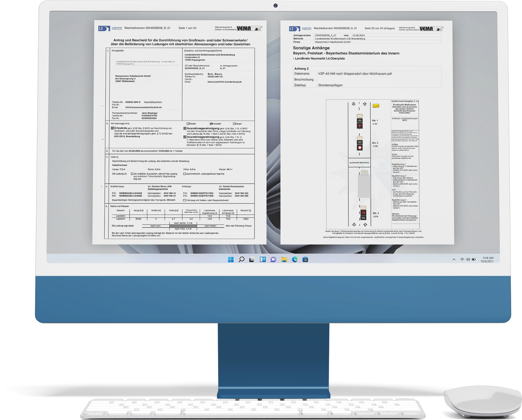Open File Explorer folder icon
This screenshot has width=522, height=420.
point(284,260)
